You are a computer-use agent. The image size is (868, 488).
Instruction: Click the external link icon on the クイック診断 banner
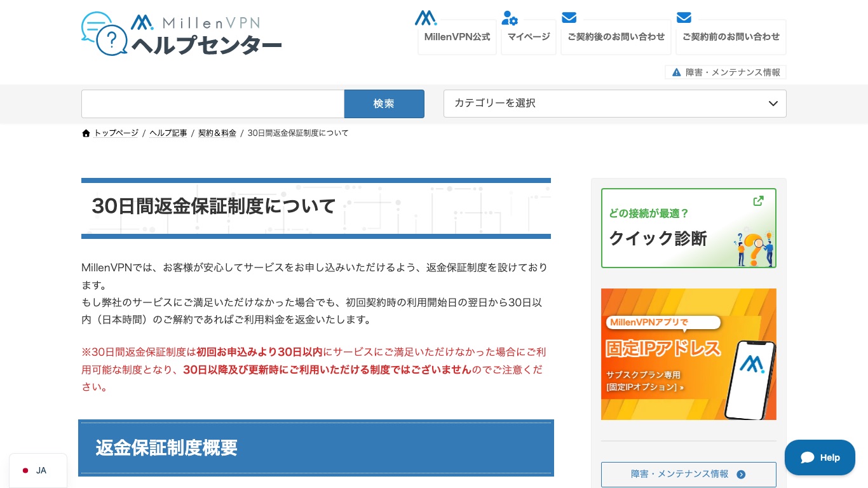758,201
